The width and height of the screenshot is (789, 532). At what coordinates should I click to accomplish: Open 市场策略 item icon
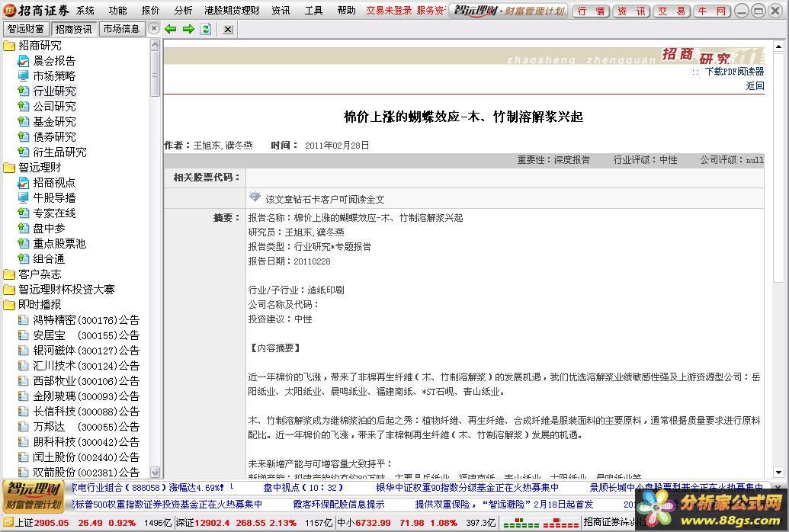[x=23, y=76]
